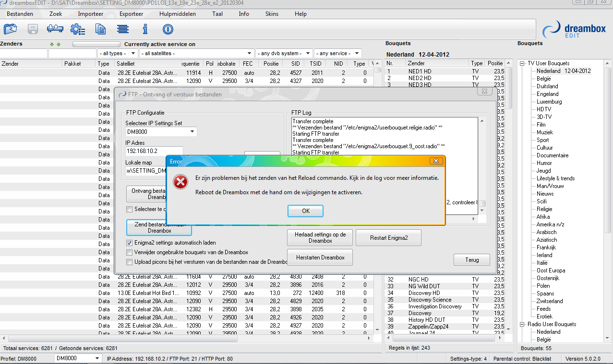Click the round power toolbar icon
The height and width of the screenshot is (364, 613).
click(168, 29)
